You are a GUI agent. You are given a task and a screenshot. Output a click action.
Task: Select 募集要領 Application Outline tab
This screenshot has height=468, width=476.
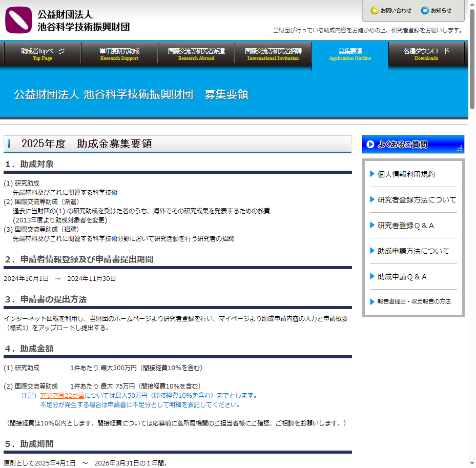click(350, 55)
